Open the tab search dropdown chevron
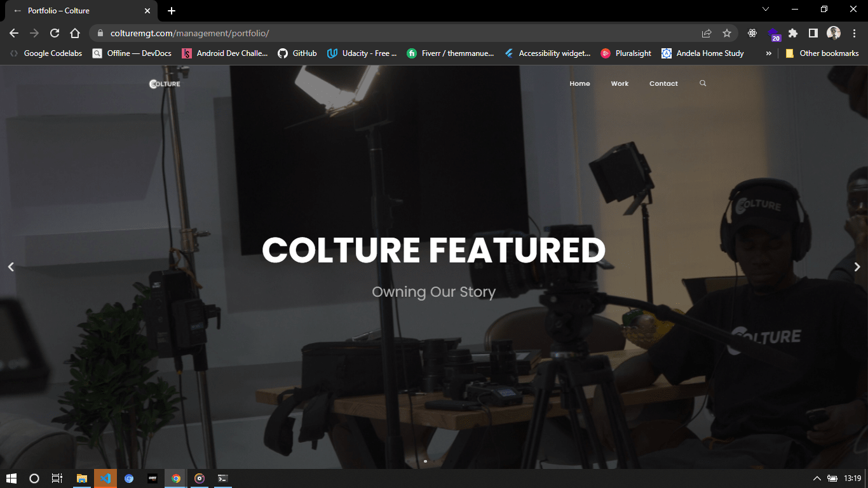Viewport: 868px width, 488px height. coord(766,10)
